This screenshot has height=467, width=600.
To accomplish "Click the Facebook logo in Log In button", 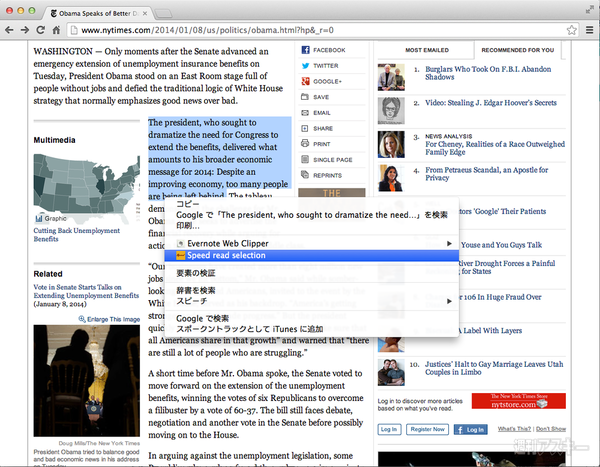I will pos(459,429).
